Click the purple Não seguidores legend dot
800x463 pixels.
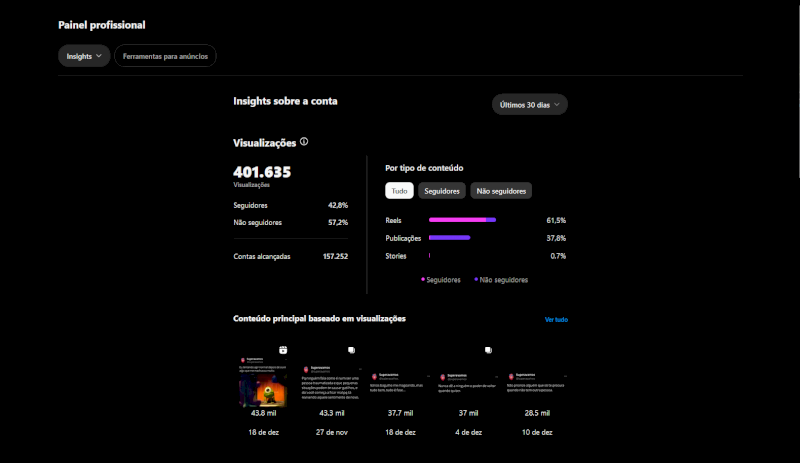click(x=476, y=280)
